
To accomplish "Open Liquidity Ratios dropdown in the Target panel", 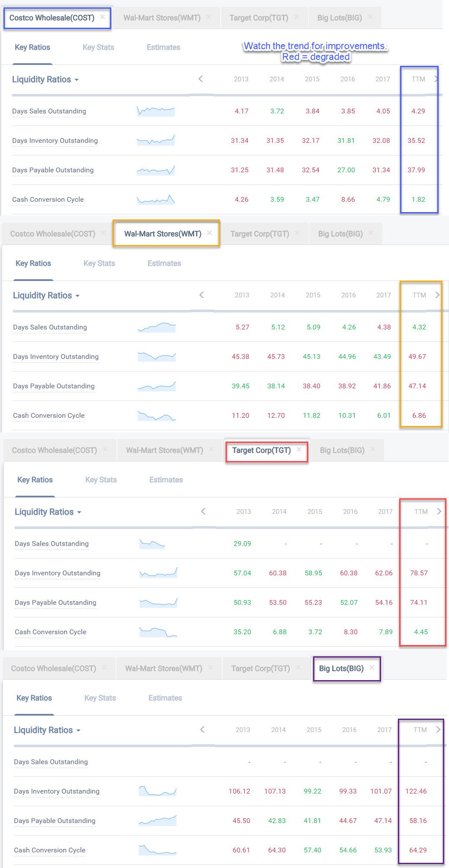I will coord(48,512).
